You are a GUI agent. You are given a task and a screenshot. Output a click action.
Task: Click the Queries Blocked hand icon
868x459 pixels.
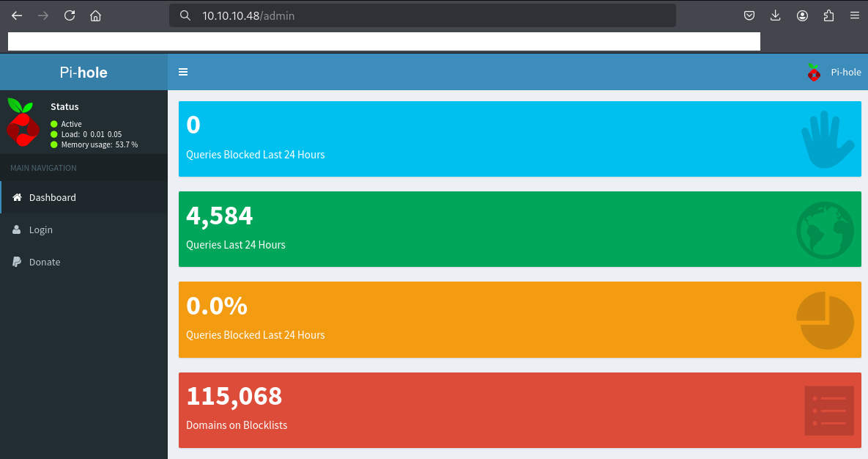click(827, 139)
